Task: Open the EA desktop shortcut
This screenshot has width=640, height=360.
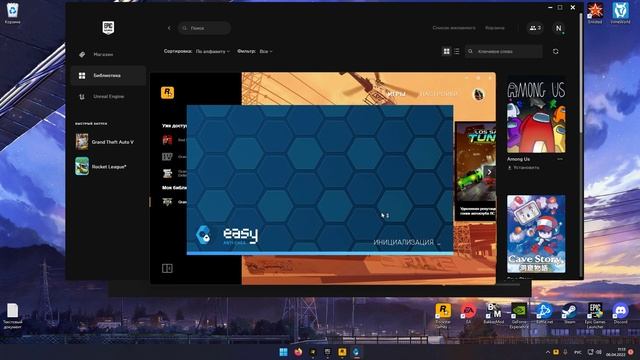Action: pyautogui.click(x=468, y=313)
